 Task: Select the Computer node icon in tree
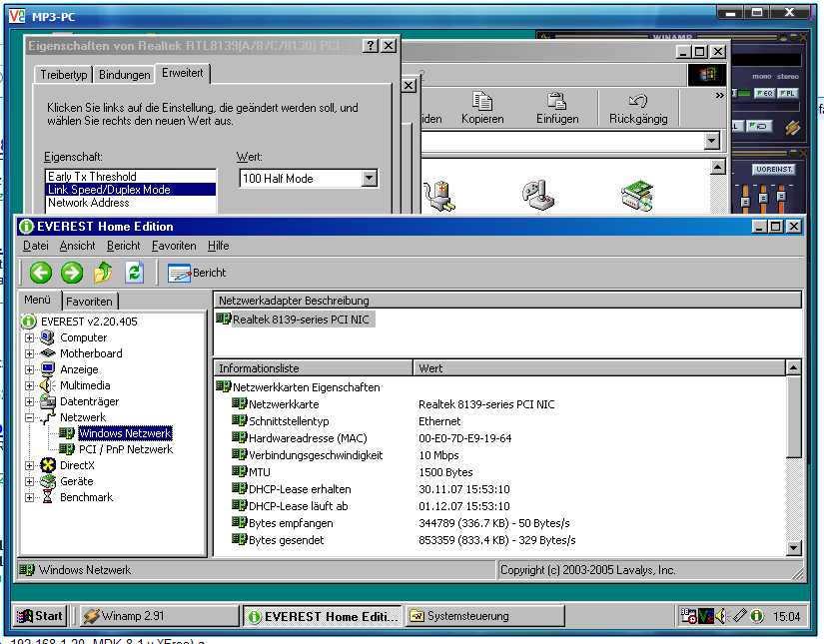[x=48, y=337]
